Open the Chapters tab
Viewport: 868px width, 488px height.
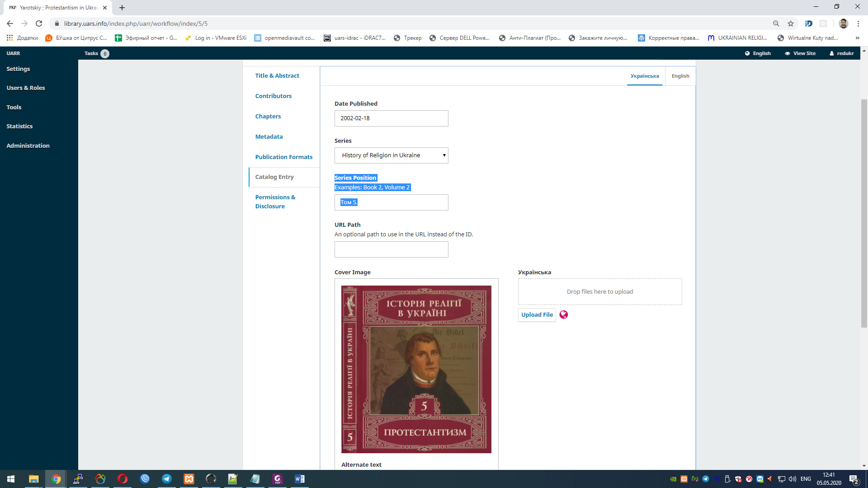[x=268, y=117]
